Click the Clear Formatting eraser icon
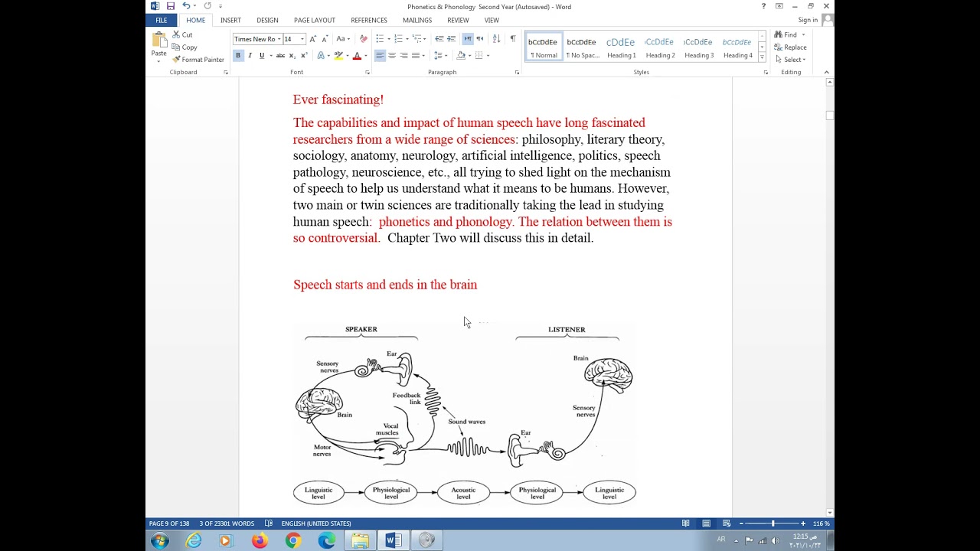Image resolution: width=980 pixels, height=551 pixels. pyautogui.click(x=364, y=39)
